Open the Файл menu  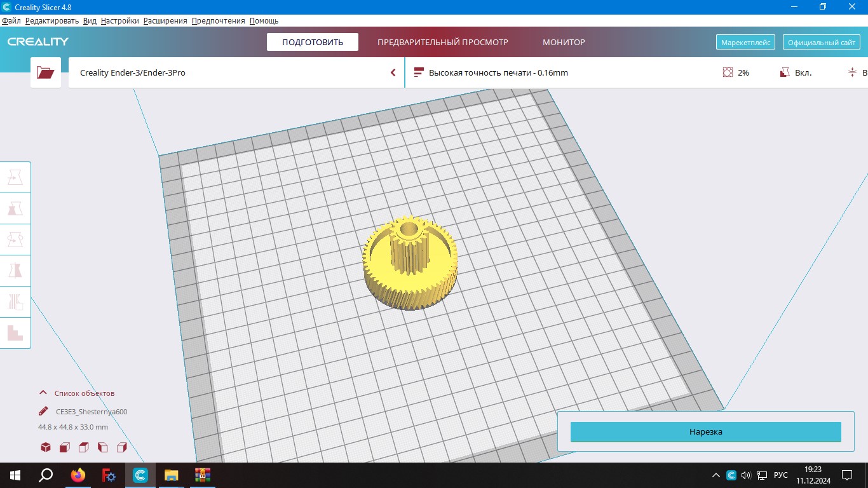point(11,20)
